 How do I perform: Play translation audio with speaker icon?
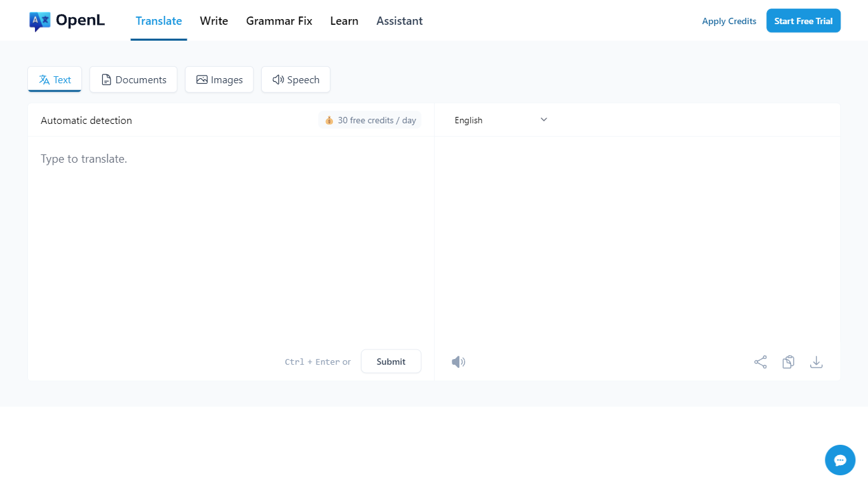458,362
